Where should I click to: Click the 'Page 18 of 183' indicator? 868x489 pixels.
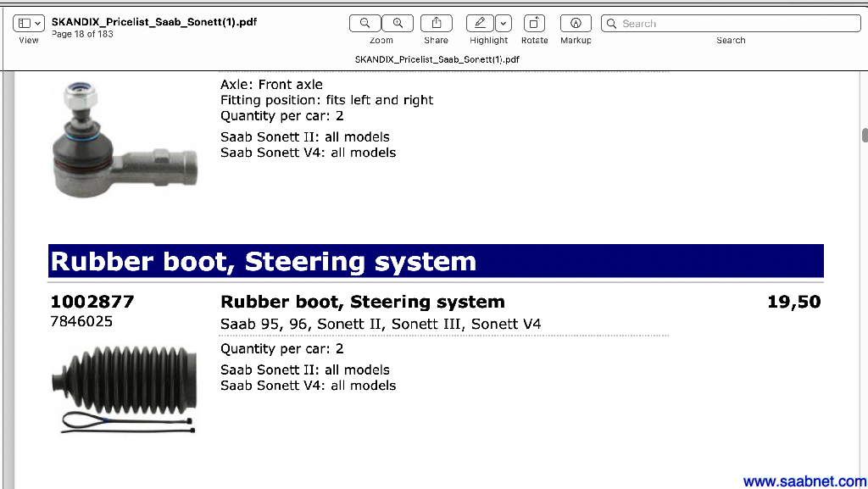click(x=82, y=34)
